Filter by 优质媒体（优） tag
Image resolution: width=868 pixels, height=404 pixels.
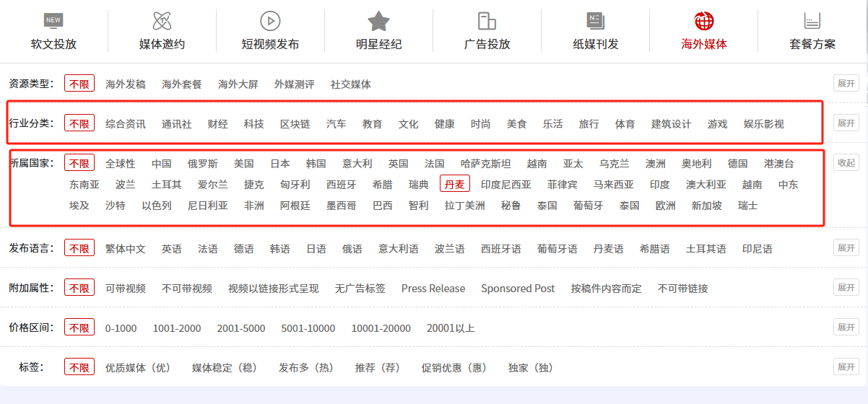(x=138, y=368)
